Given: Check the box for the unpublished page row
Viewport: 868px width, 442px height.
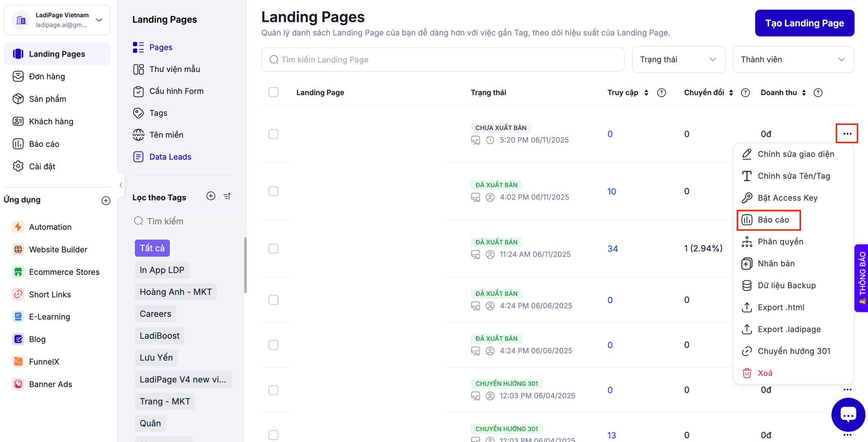Looking at the screenshot, I should click(x=274, y=134).
